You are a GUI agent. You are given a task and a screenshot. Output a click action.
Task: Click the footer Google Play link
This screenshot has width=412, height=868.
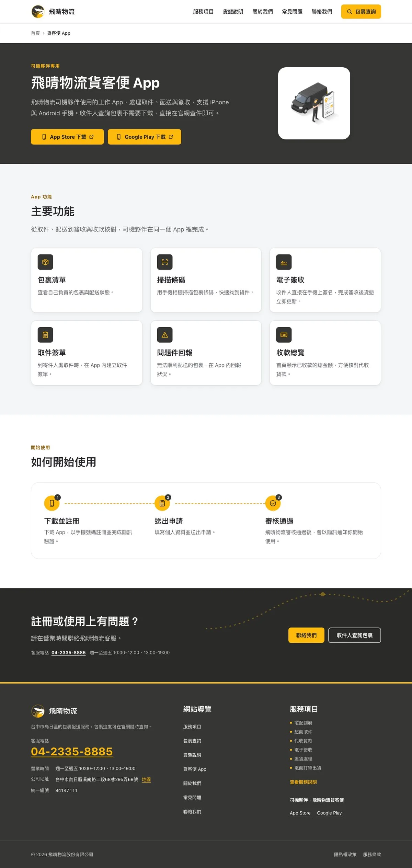click(x=329, y=813)
